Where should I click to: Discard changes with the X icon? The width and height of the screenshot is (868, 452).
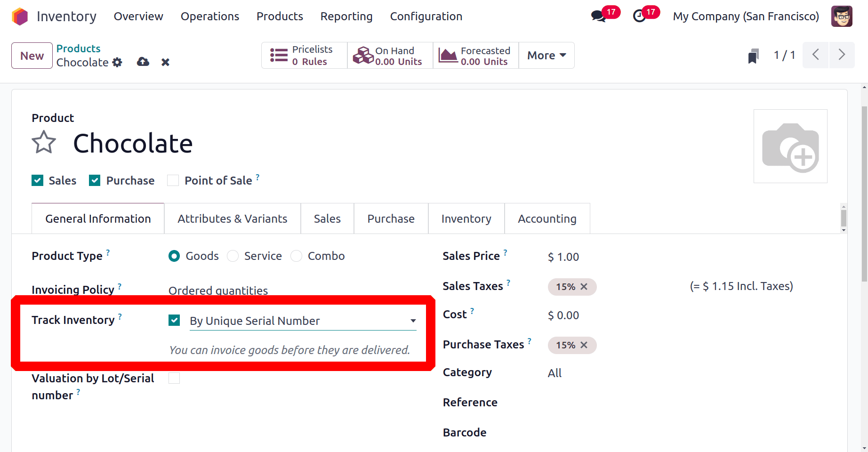[x=165, y=62]
